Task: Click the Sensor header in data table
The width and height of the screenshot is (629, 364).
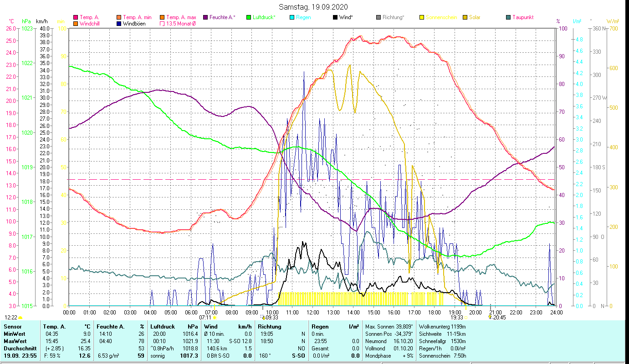Action: (x=12, y=327)
